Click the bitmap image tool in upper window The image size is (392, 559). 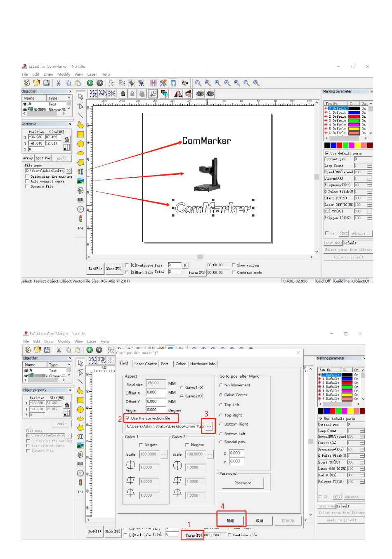click(x=80, y=181)
